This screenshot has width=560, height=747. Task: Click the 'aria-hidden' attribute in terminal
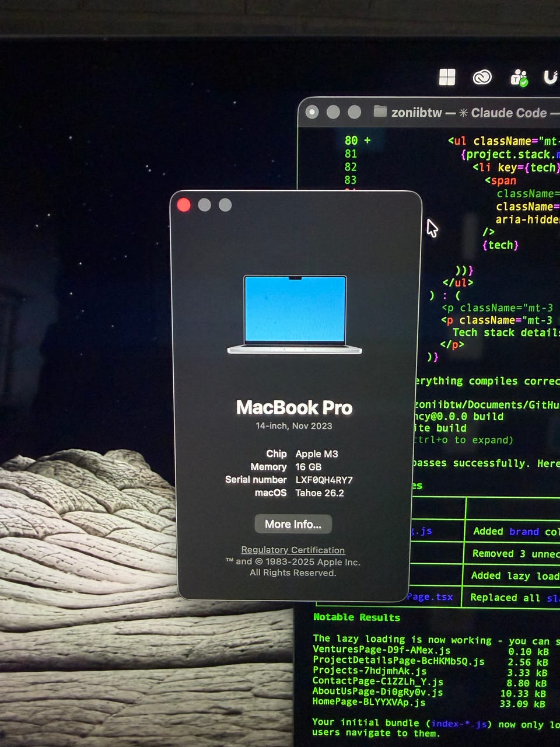tap(527, 219)
